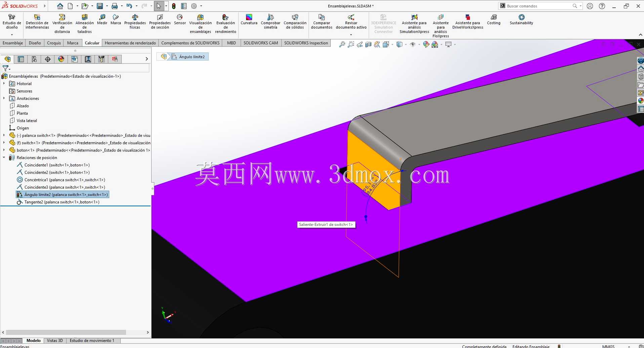The height and width of the screenshot is (348, 644).
Task: Click the Undo arrow icon
Action: tap(129, 6)
